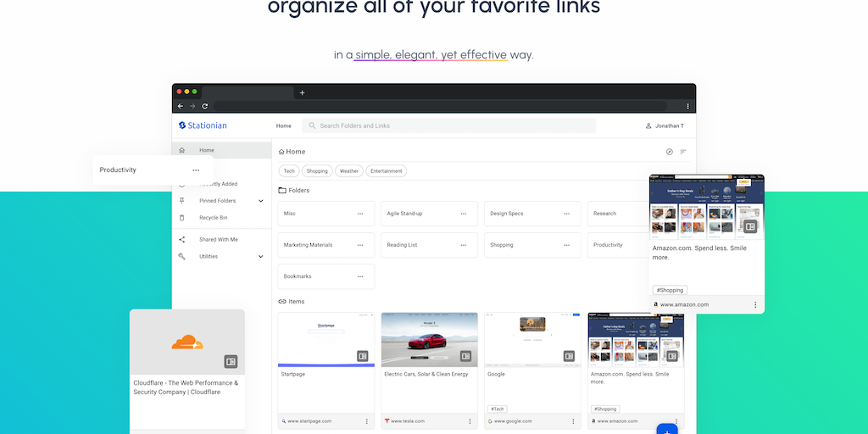Open a new browser tab
The width and height of the screenshot is (868, 434).
tap(303, 93)
